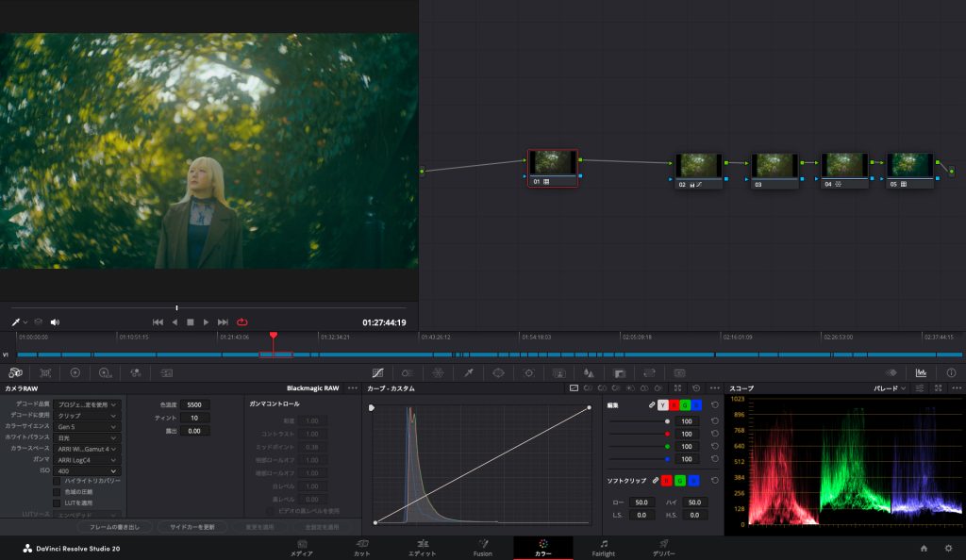Switch to the Fairlight page tab

603,548
